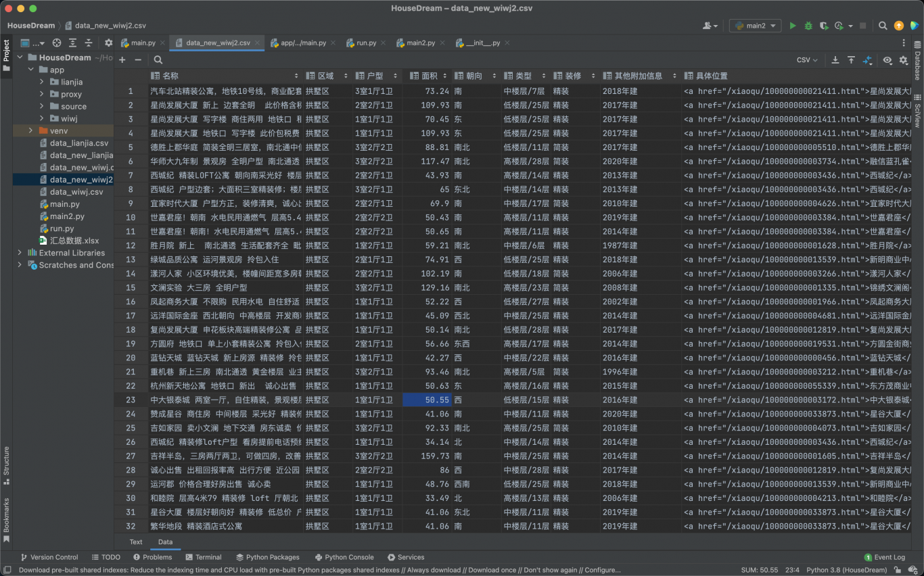
Task: Add a row with the plus icon
Action: pyautogui.click(x=122, y=59)
